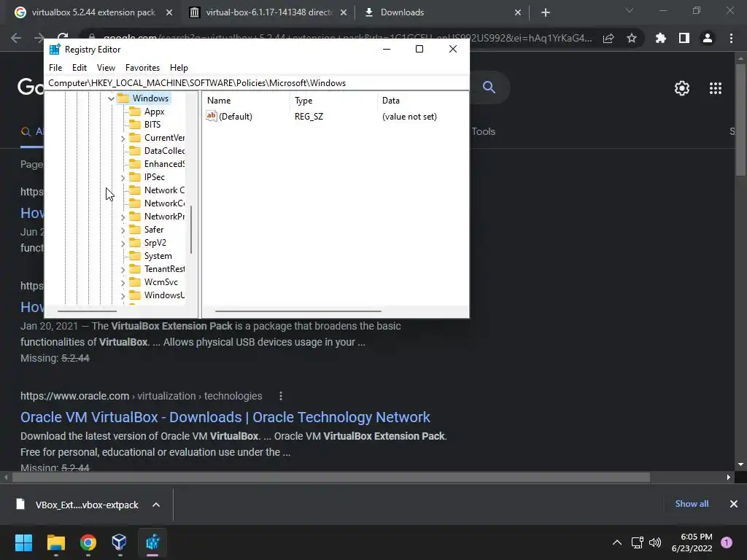
Task: Click the Registry Editor title bar icon
Action: click(55, 50)
